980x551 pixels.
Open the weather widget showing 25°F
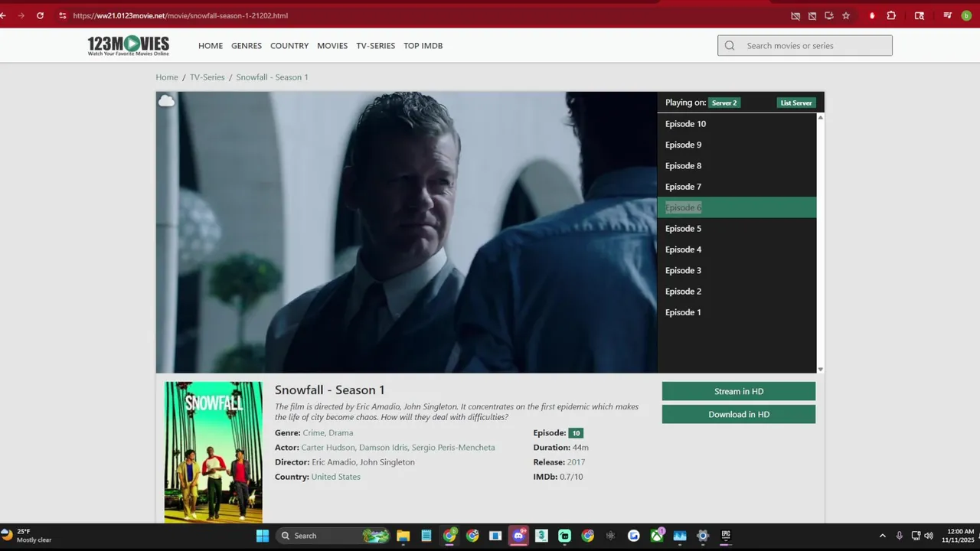tap(27, 535)
